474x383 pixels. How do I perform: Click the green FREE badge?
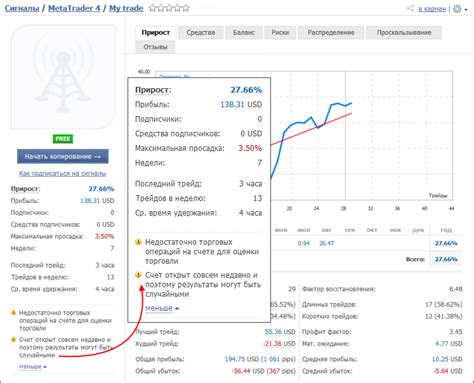(63, 139)
